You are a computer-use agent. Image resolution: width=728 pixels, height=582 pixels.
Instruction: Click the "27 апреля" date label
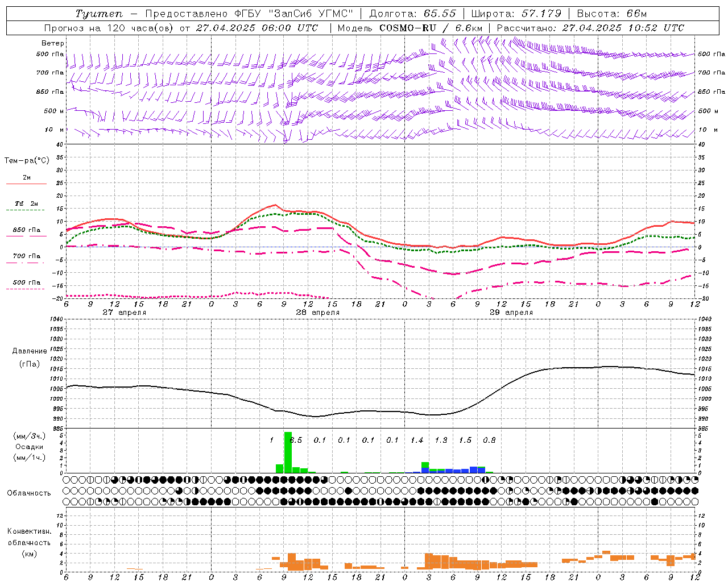[124, 313]
